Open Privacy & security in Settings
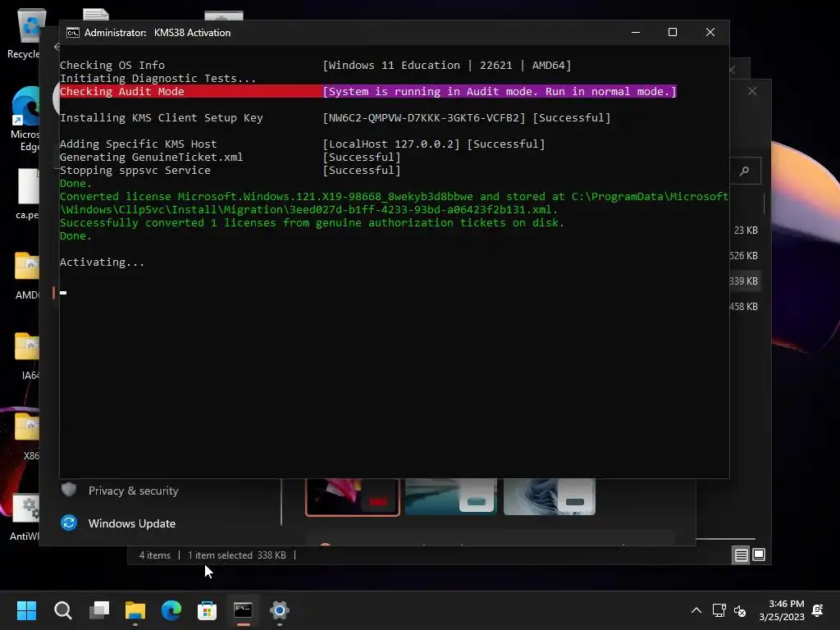 pos(133,491)
